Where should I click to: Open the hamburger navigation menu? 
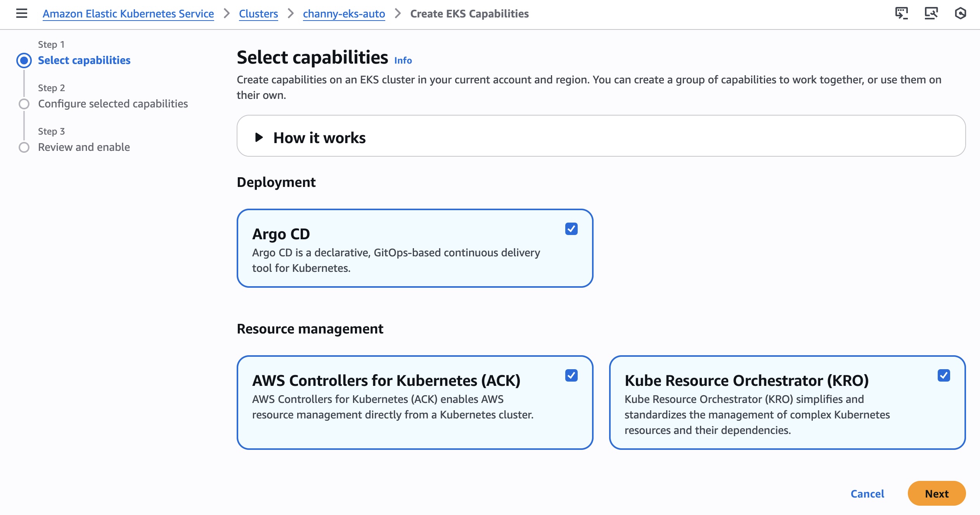[x=22, y=14]
